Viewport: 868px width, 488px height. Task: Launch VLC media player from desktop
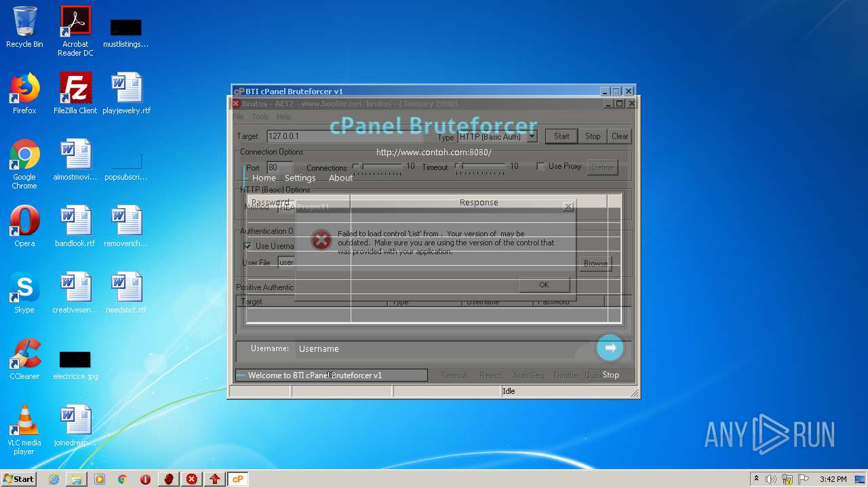click(x=24, y=430)
